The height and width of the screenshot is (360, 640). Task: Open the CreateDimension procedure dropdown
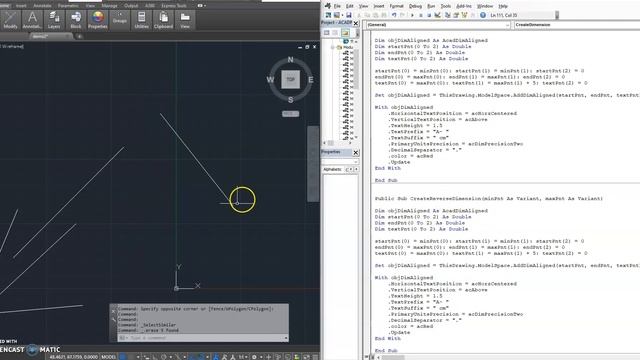coord(576,25)
